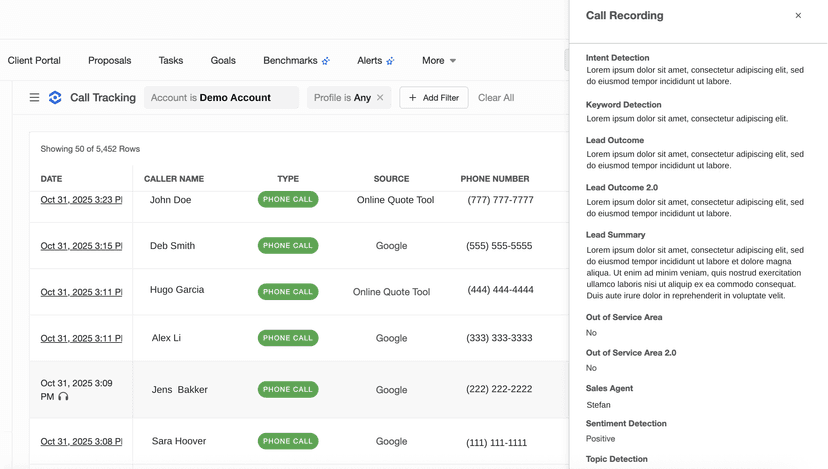Sort by the TYPE column header
The image size is (828, 469).
(x=288, y=179)
